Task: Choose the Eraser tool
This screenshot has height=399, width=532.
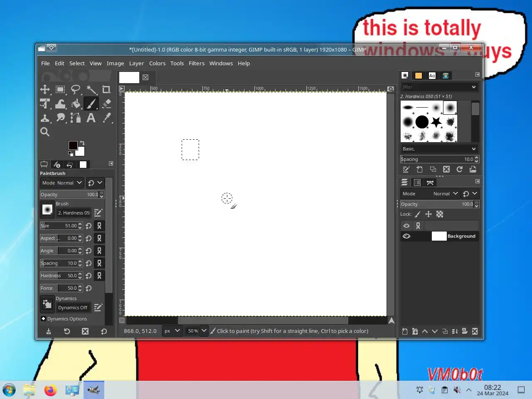Action: [106, 103]
